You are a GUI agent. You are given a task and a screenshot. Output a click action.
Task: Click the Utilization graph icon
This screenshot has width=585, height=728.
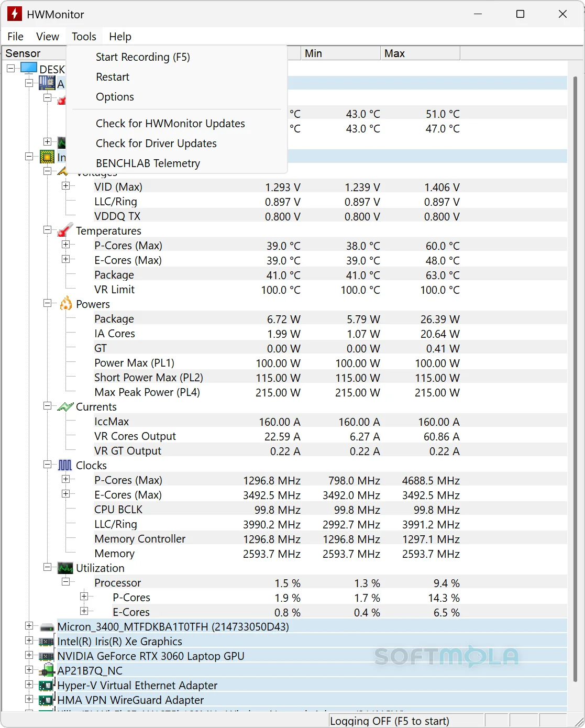point(65,568)
